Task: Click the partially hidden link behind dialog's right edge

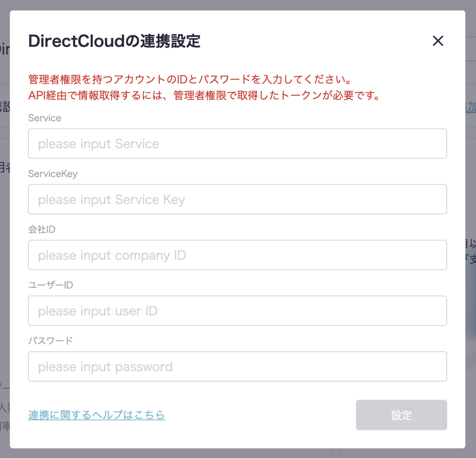Action: coord(470,107)
